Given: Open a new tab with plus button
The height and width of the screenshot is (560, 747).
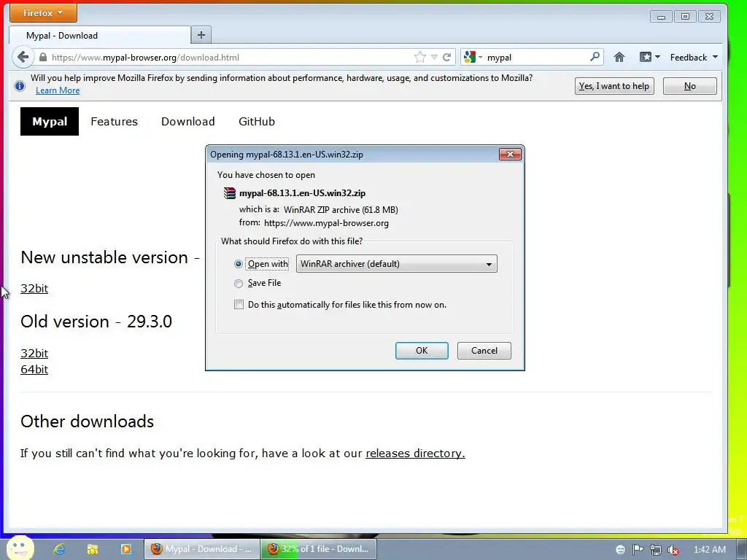Looking at the screenshot, I should point(201,35).
